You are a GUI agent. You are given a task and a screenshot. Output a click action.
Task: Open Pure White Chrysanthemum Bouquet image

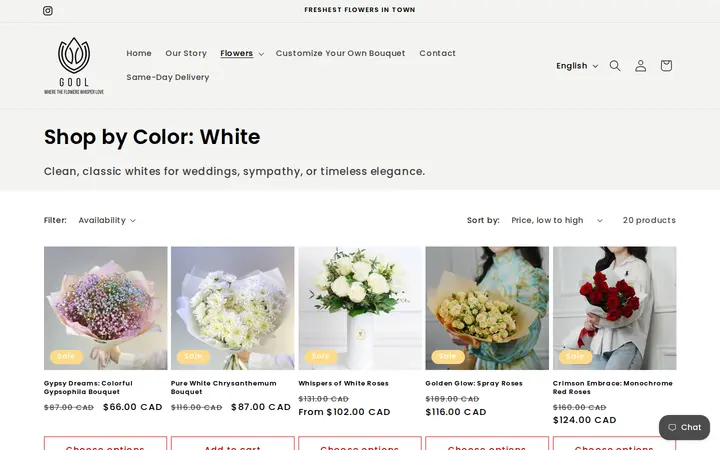[x=233, y=308]
